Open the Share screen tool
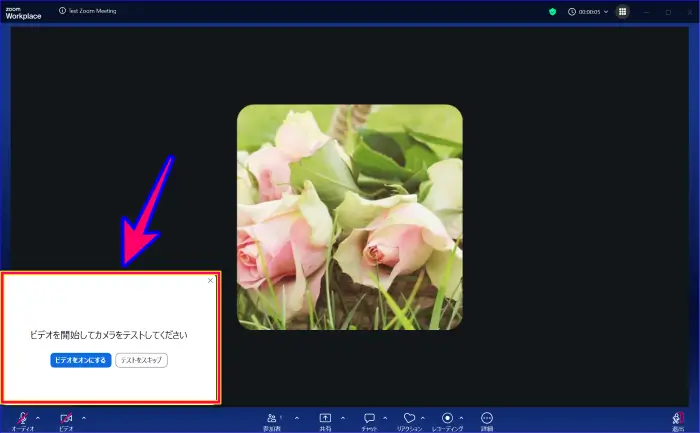 pyautogui.click(x=325, y=418)
